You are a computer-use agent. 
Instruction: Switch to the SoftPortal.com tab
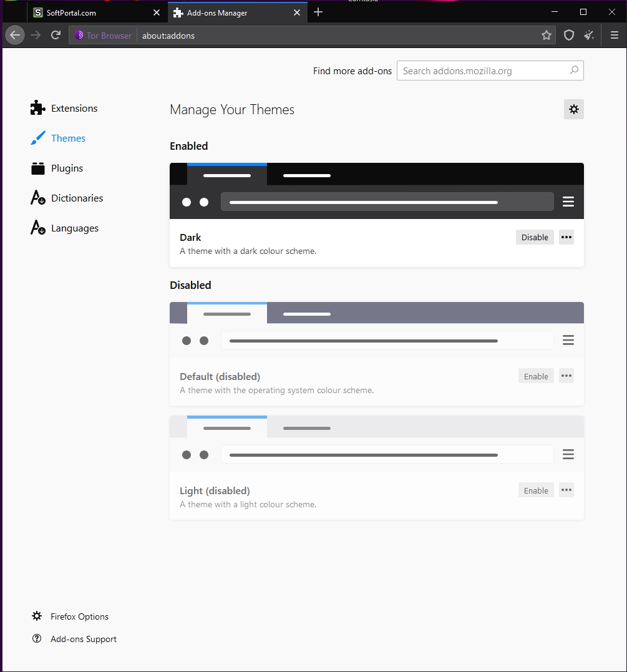tap(97, 12)
